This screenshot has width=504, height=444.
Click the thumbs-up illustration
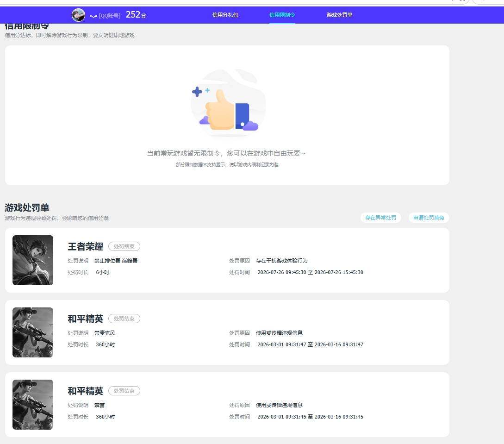point(228,103)
